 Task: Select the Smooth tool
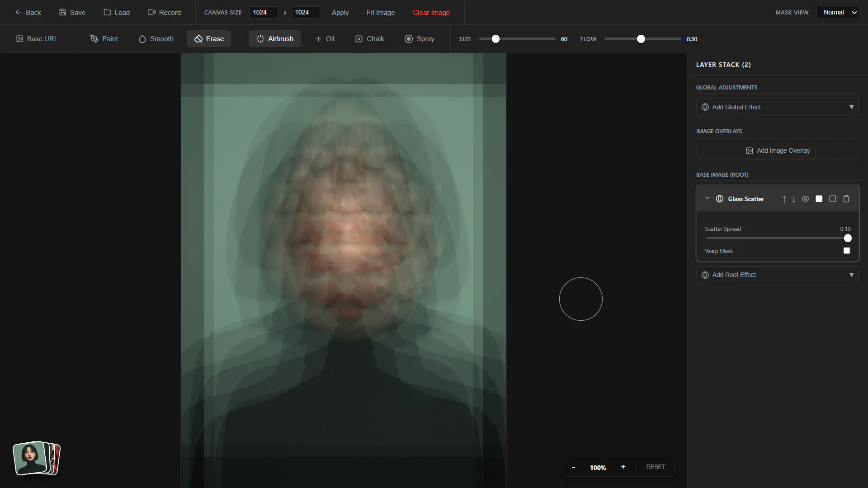coord(156,39)
